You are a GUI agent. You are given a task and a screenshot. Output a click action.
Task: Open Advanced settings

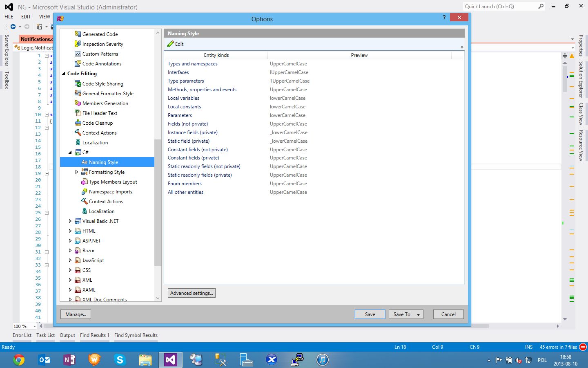tap(192, 293)
